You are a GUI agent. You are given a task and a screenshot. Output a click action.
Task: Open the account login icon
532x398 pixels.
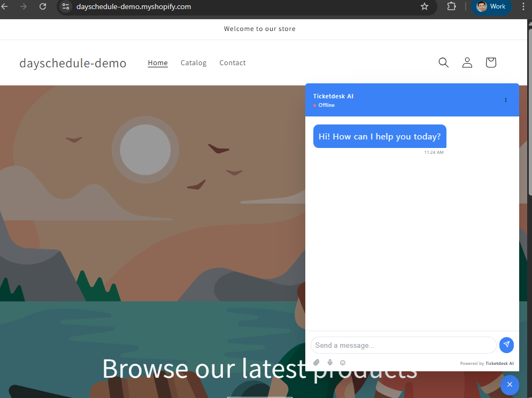pyautogui.click(x=467, y=63)
